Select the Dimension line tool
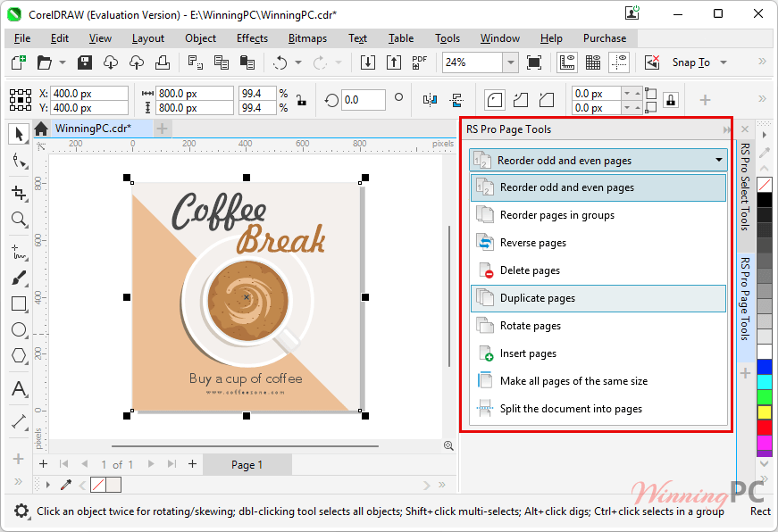 click(x=19, y=422)
